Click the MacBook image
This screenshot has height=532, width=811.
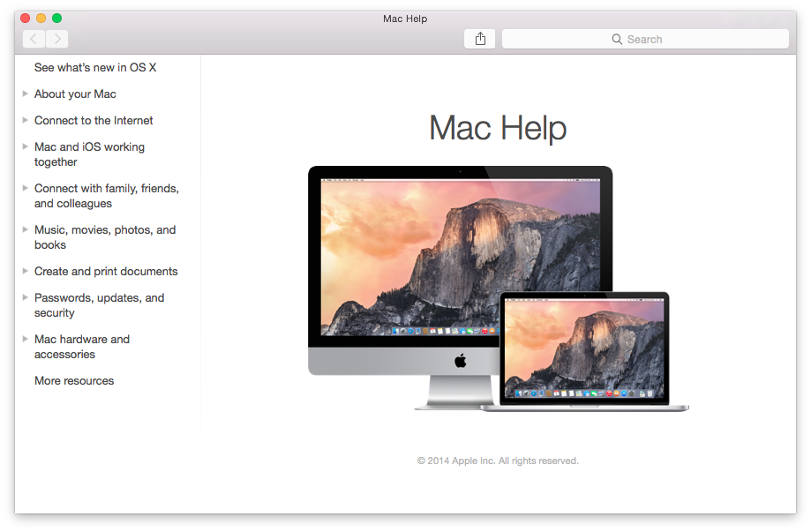click(x=584, y=351)
